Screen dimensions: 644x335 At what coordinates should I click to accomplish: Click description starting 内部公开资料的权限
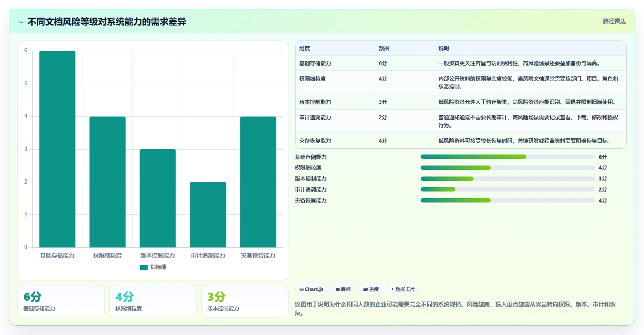pos(528,83)
